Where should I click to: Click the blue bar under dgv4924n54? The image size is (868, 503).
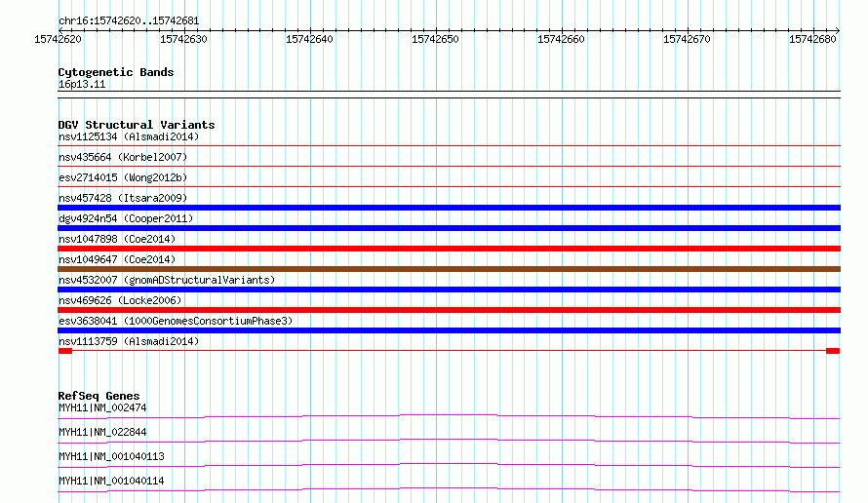click(x=449, y=228)
